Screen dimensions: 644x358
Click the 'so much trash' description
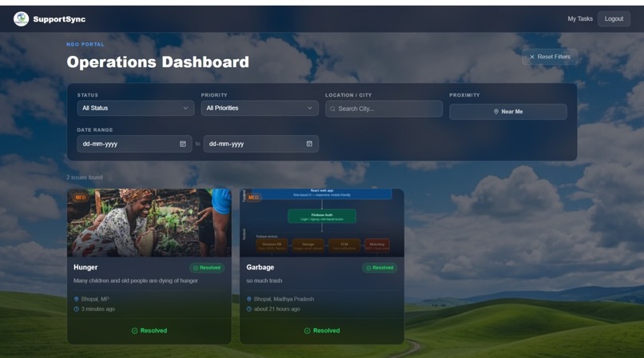point(264,280)
